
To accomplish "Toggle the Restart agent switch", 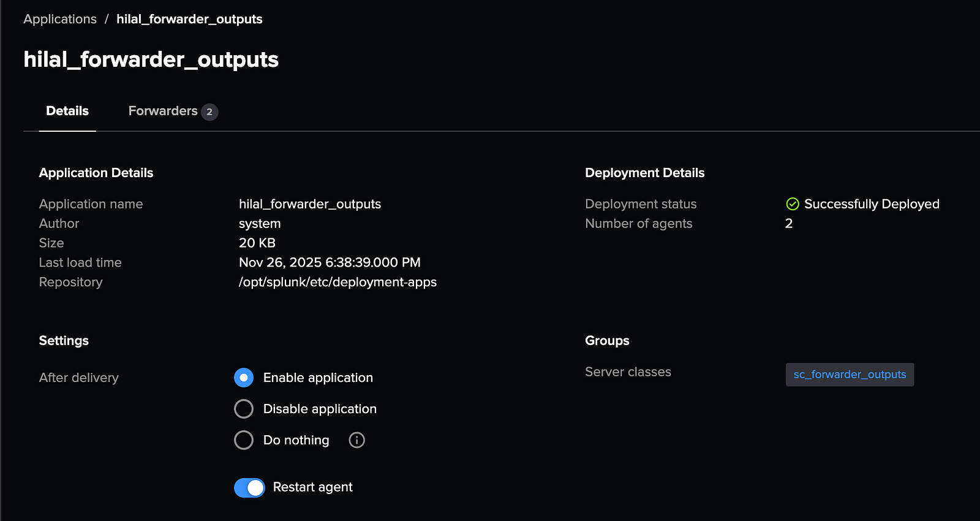I will 249,488.
